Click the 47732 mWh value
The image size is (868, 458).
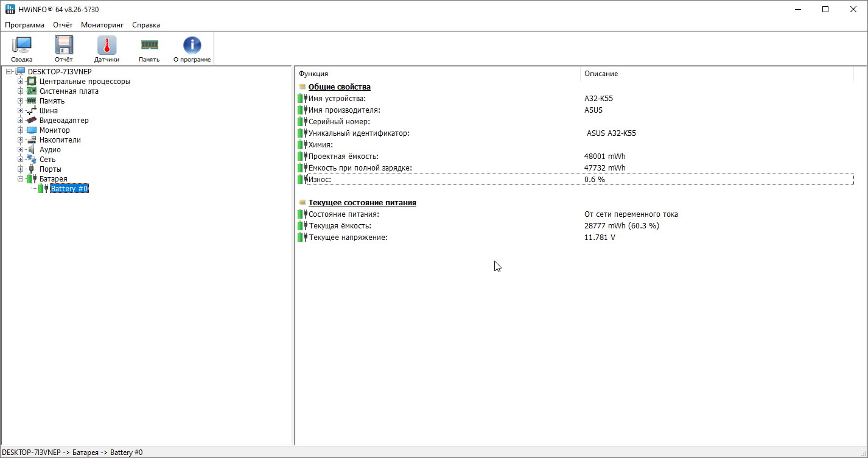[604, 167]
